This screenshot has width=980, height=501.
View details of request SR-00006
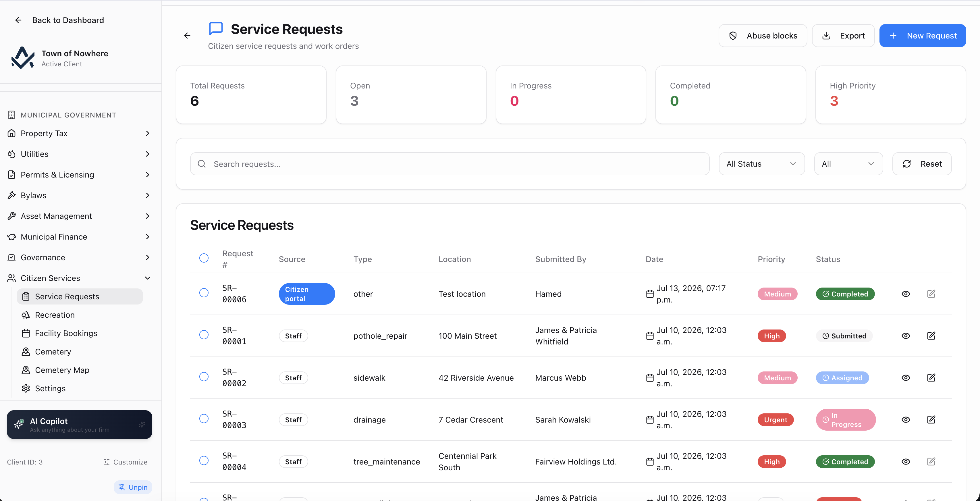(x=906, y=294)
